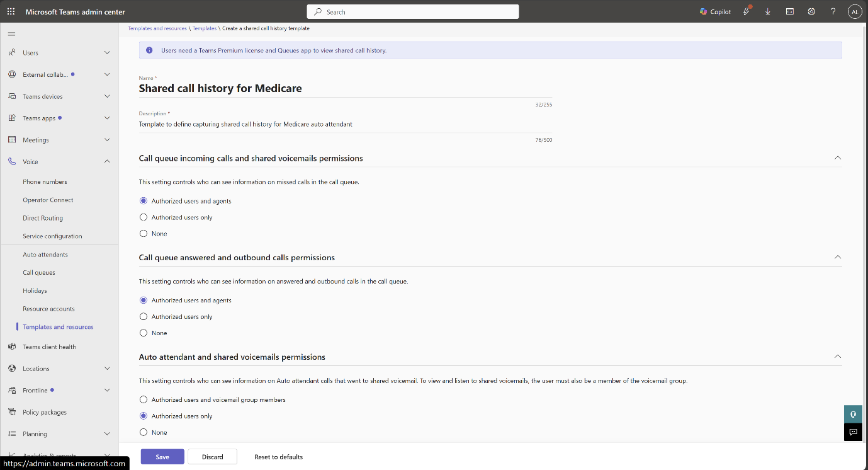The image size is (868, 470).
Task: Follow the 'Templates' breadcrumb link
Action: coord(205,28)
